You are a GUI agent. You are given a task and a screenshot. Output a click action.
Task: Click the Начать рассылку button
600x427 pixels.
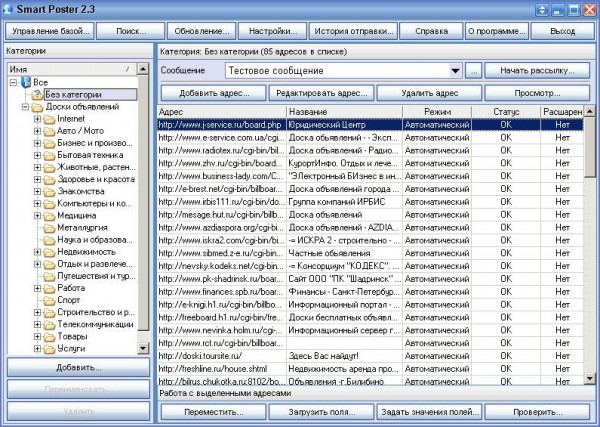click(537, 71)
